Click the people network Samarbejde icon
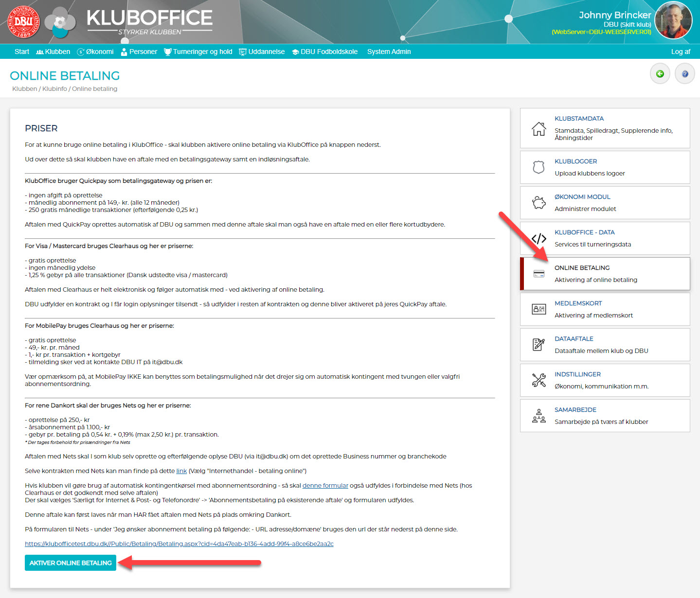Screen dimensions: 700x598 [538, 416]
